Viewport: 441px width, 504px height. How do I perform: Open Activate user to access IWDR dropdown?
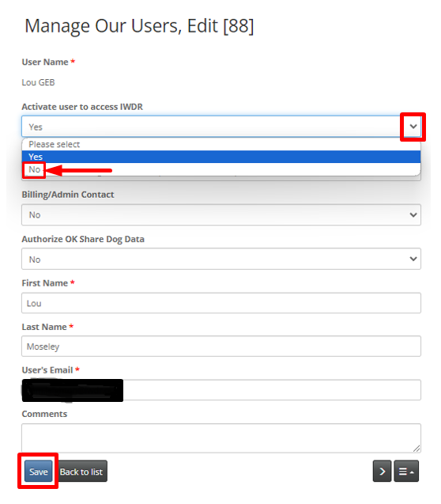[221, 127]
